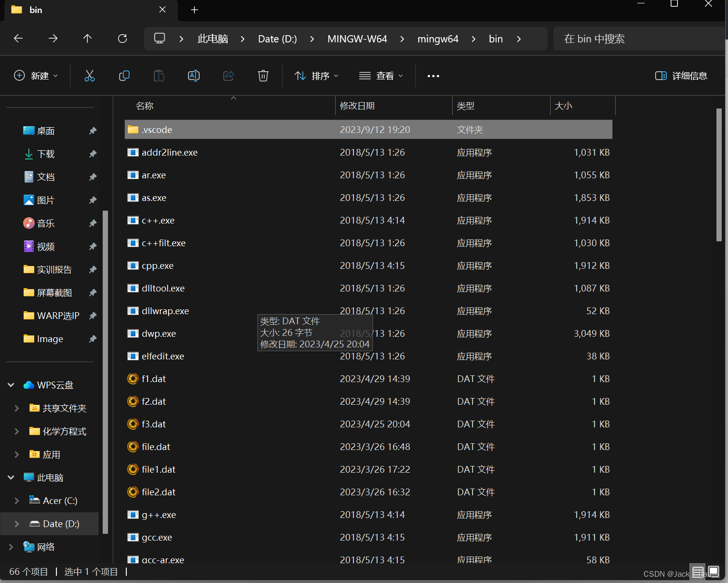Click the Cut scissors icon
The height and width of the screenshot is (583, 728).
coord(90,76)
